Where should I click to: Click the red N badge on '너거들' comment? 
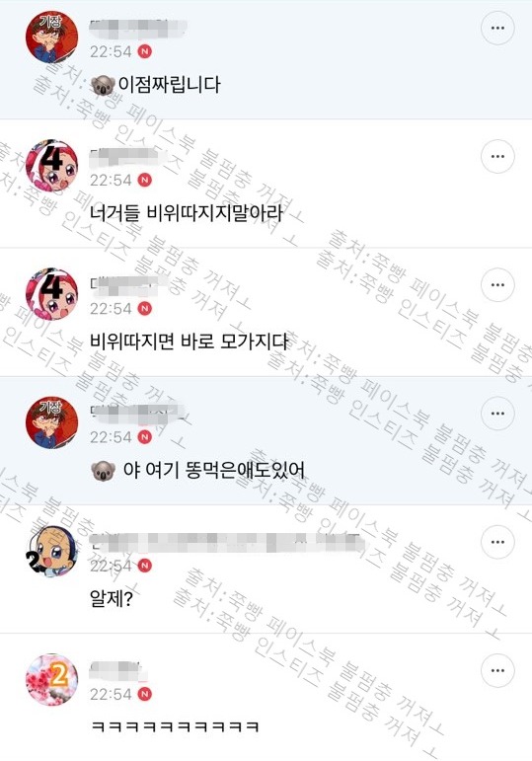coord(145,180)
